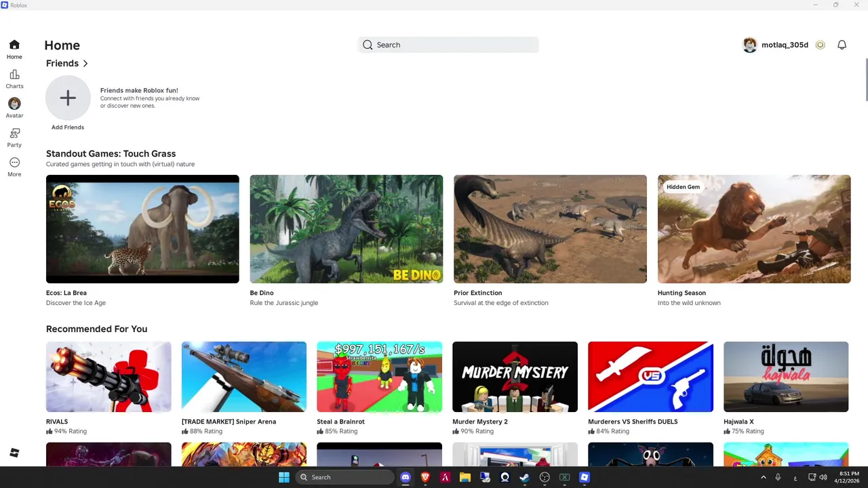Click the 88% Rating text
Screen dimensions: 868x488
[206, 431]
